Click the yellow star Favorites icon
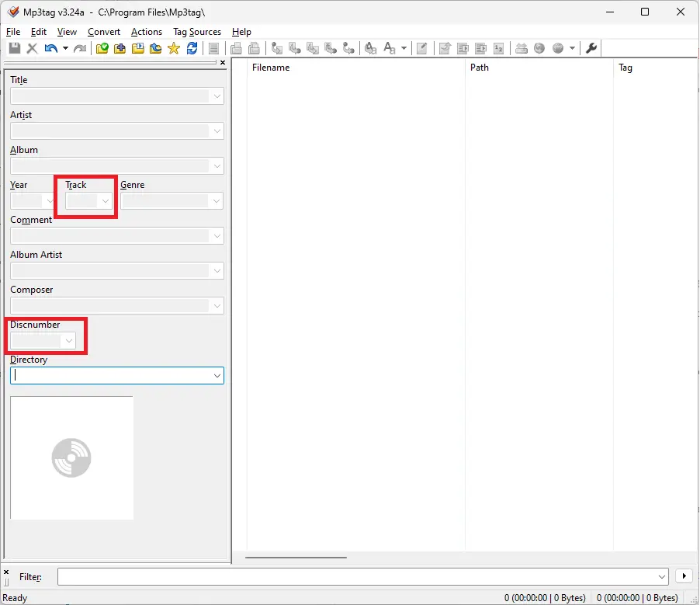The height and width of the screenshot is (605, 700). (x=174, y=48)
